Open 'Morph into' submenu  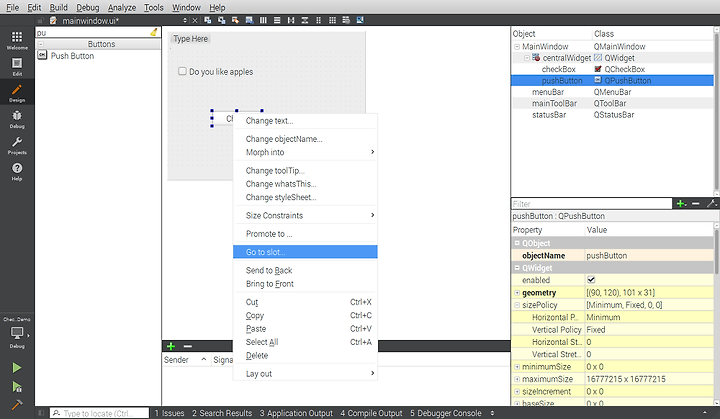click(305, 152)
